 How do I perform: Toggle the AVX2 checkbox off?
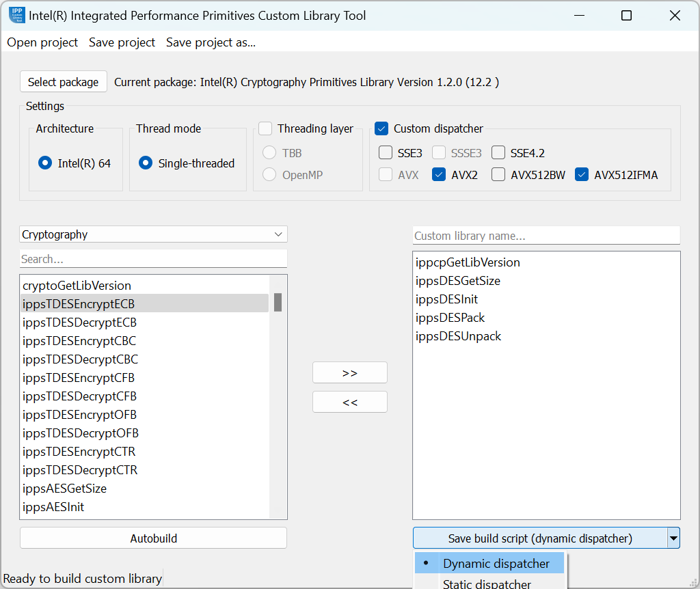[439, 175]
